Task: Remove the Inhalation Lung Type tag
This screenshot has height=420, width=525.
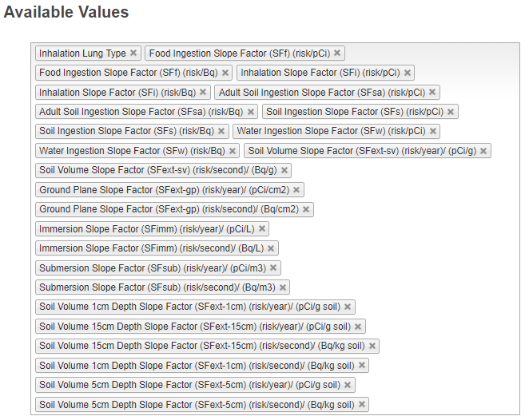Action: (133, 53)
